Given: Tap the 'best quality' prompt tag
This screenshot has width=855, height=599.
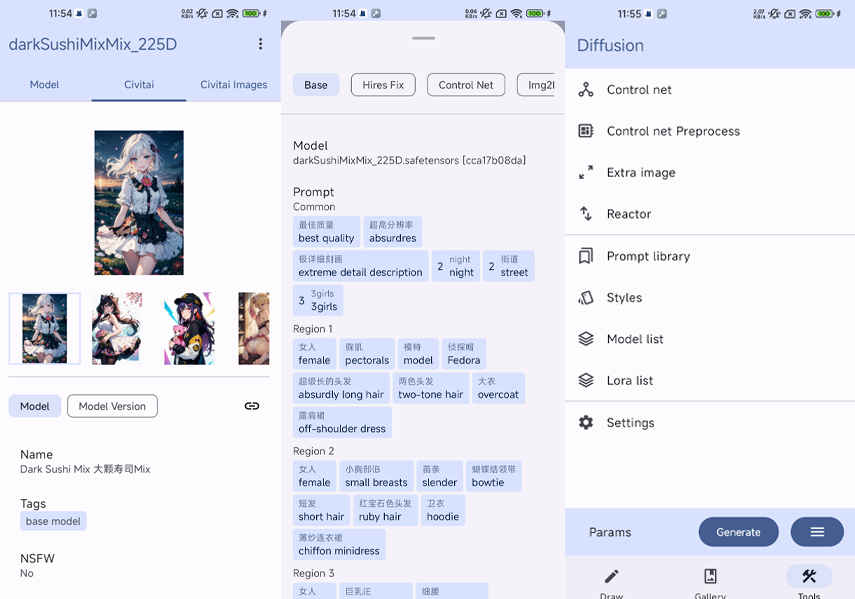Looking at the screenshot, I should pos(326,232).
